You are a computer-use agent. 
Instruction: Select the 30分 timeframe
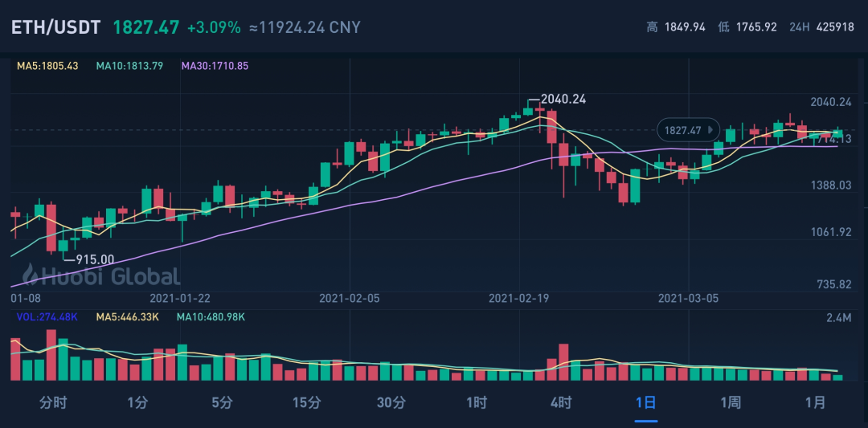pyautogui.click(x=391, y=402)
